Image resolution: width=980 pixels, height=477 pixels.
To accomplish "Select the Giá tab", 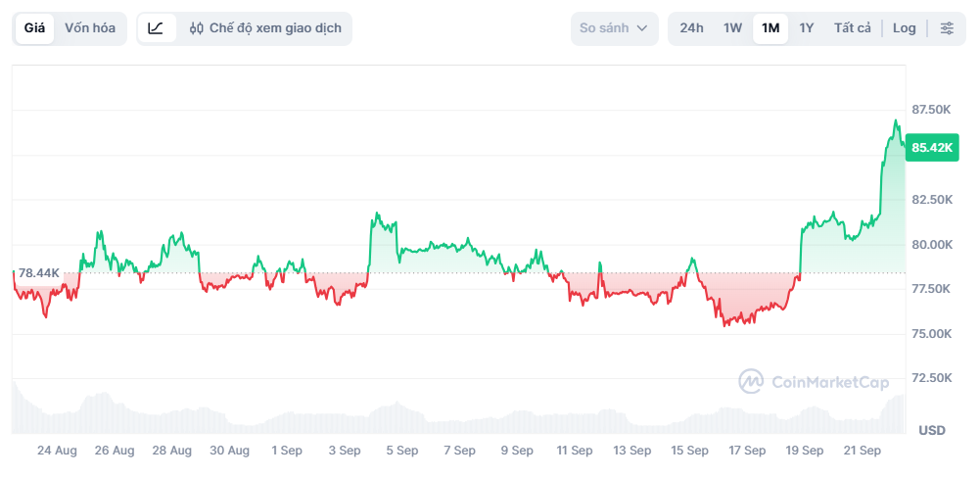I will click(x=35, y=28).
